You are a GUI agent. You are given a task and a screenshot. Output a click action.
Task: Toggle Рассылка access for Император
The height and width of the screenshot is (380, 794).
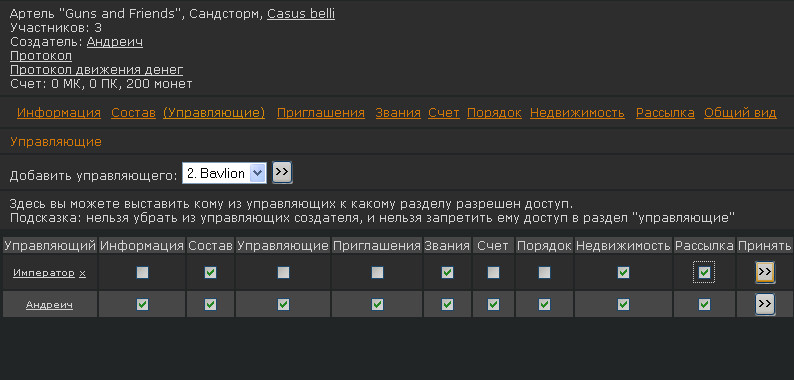tap(704, 273)
